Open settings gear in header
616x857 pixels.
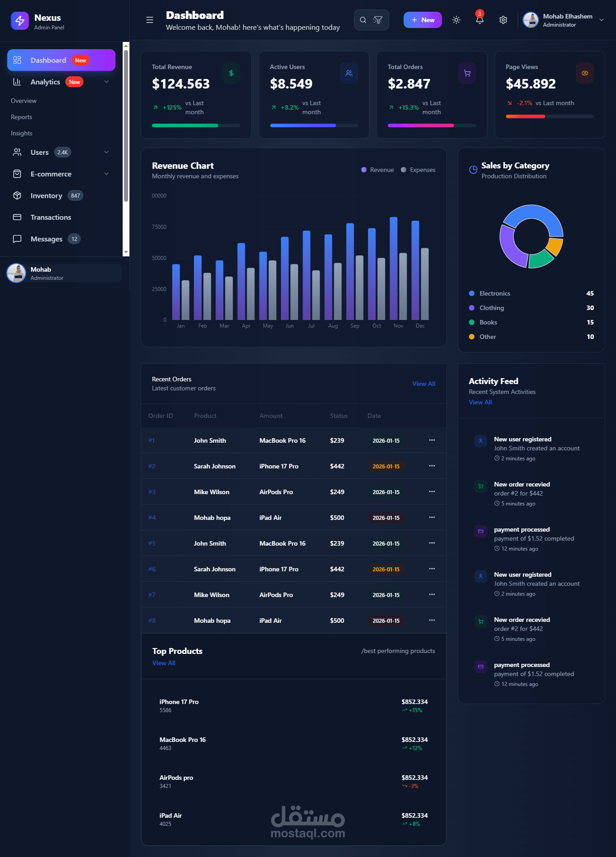(503, 20)
